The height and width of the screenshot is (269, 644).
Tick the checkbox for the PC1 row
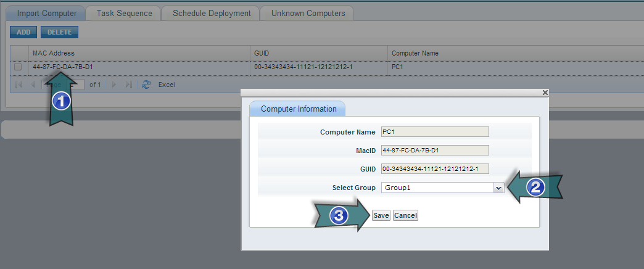pyautogui.click(x=18, y=67)
